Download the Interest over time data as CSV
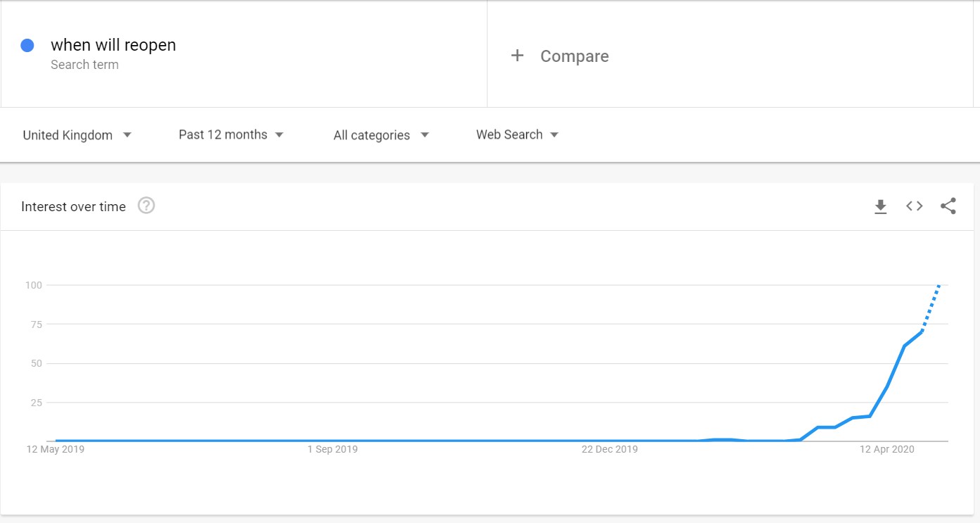This screenshot has height=523, width=980. (880, 206)
